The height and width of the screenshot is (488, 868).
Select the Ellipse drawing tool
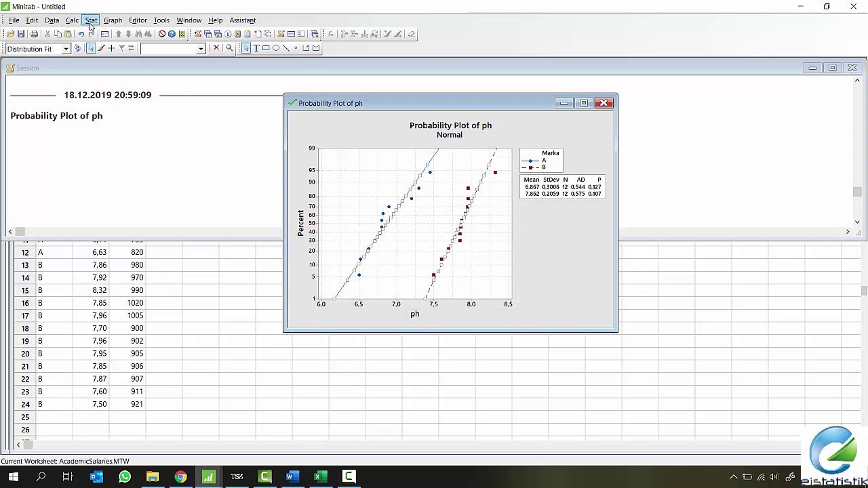(276, 48)
